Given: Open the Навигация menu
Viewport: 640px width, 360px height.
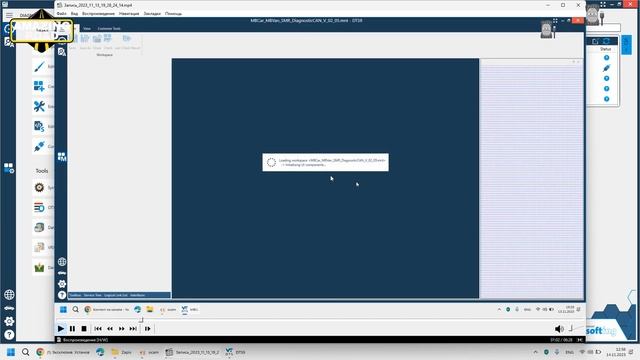Looking at the screenshot, I should point(129,13).
